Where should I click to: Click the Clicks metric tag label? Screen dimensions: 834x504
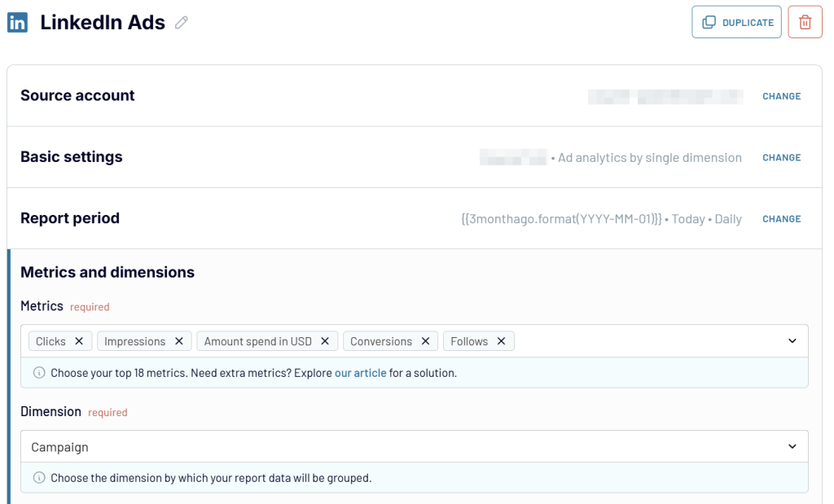pos(50,341)
